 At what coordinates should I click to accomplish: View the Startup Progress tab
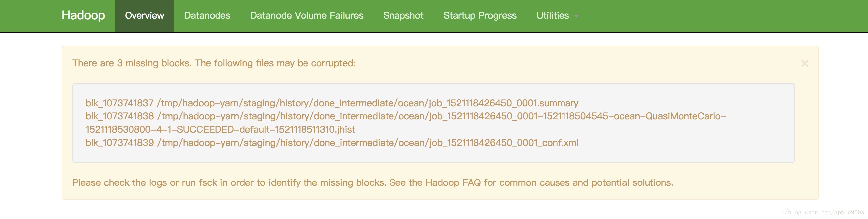[480, 16]
